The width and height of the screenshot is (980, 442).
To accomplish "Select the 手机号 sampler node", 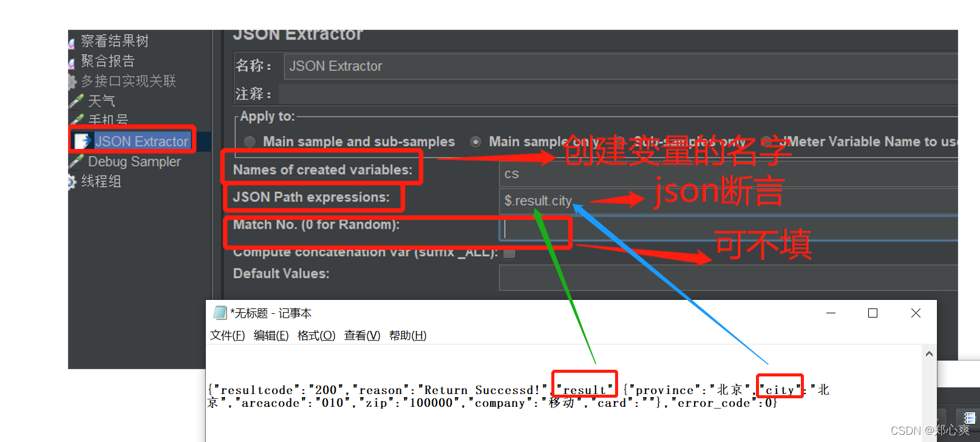I will click(x=108, y=120).
